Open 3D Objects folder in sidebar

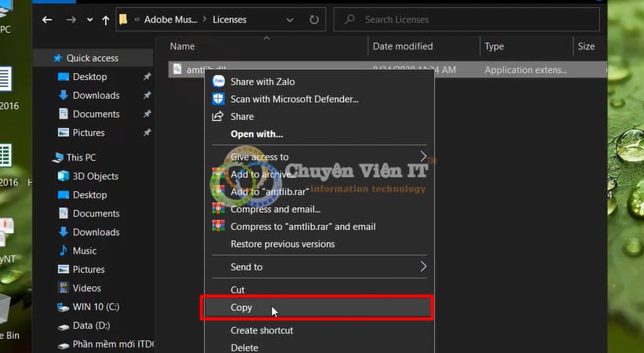pos(95,176)
